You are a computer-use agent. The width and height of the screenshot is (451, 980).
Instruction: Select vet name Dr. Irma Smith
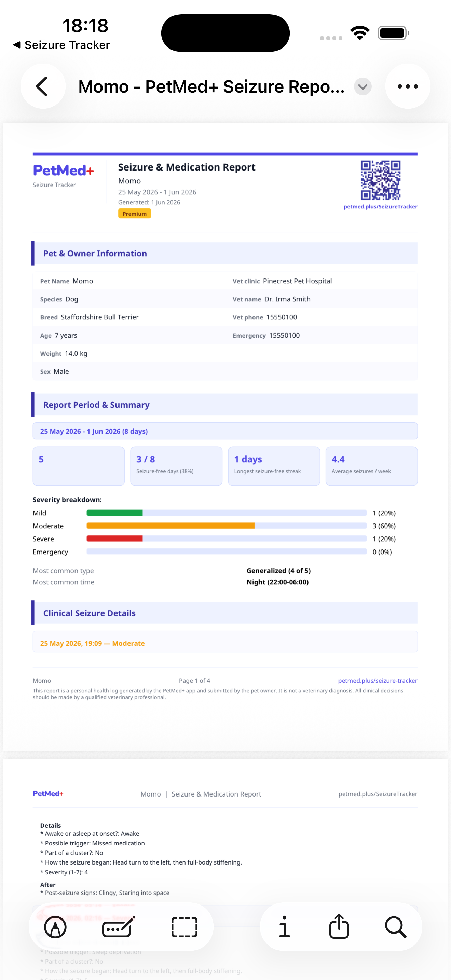(287, 299)
